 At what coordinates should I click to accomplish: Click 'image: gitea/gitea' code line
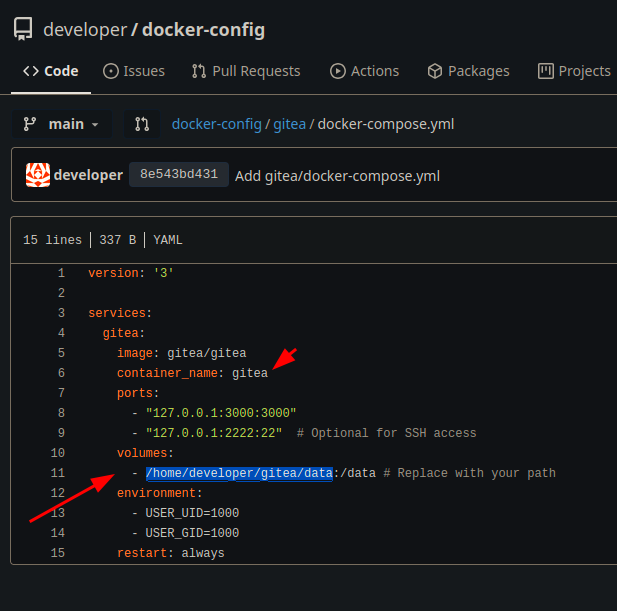point(181,353)
